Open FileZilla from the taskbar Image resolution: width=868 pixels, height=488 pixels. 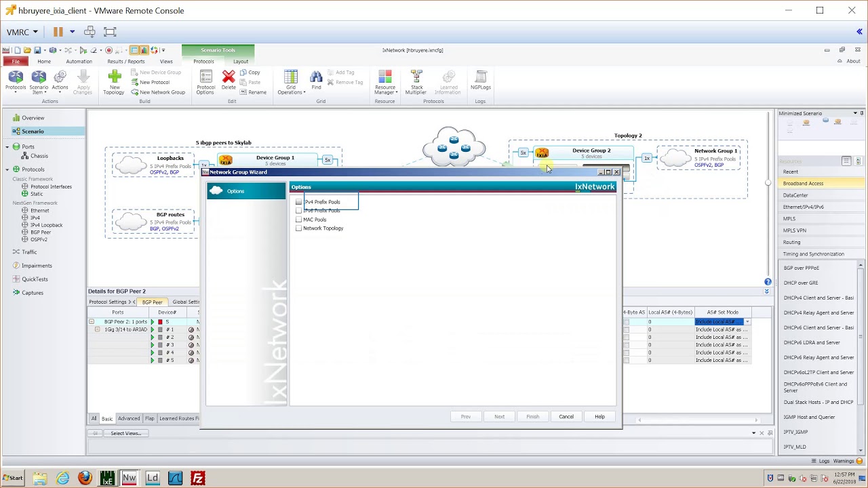point(197,478)
